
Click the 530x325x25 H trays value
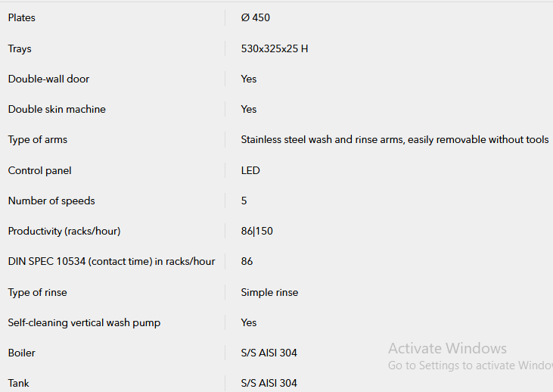click(275, 48)
